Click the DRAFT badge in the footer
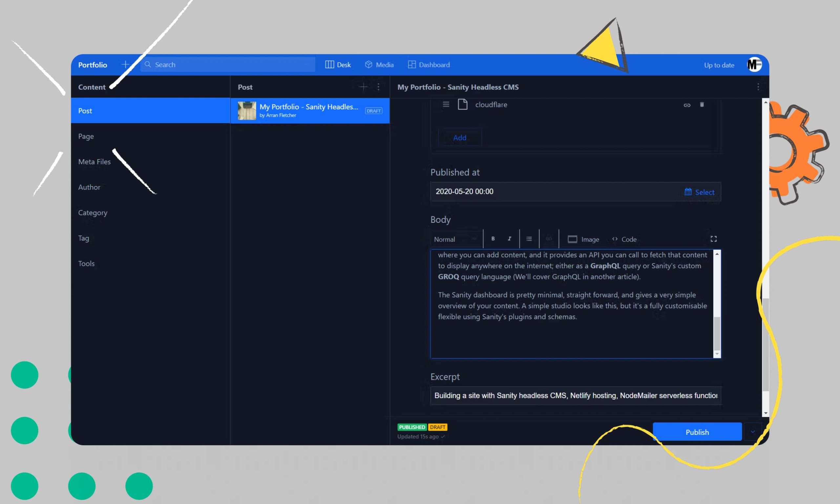The height and width of the screenshot is (504, 840). click(x=437, y=427)
